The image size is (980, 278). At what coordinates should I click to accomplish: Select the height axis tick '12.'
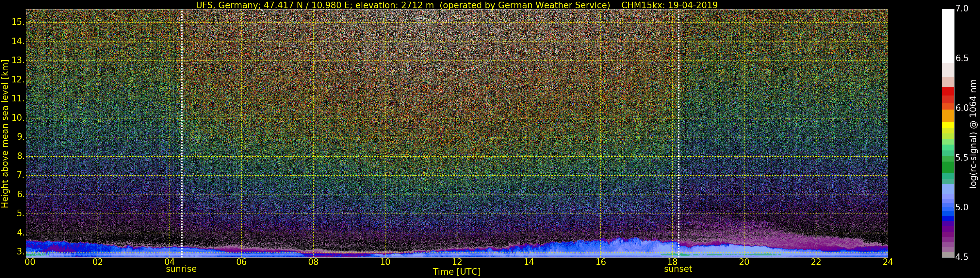pos(18,79)
